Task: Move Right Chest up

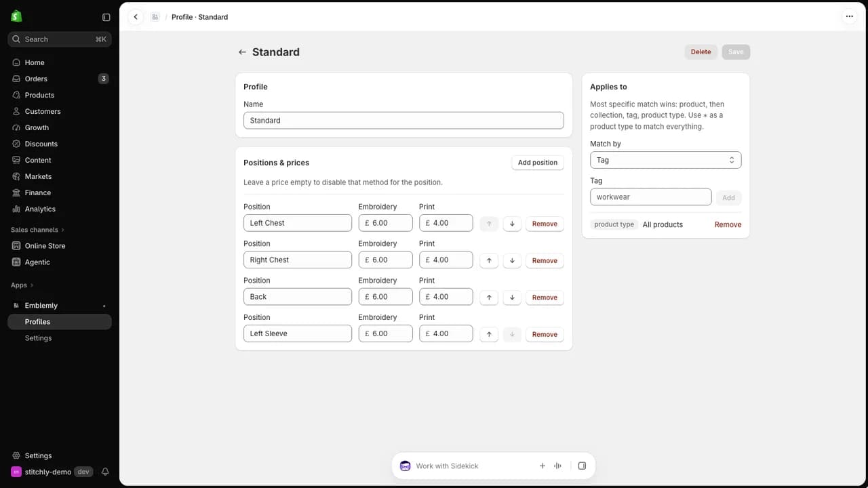Action: coord(489,260)
